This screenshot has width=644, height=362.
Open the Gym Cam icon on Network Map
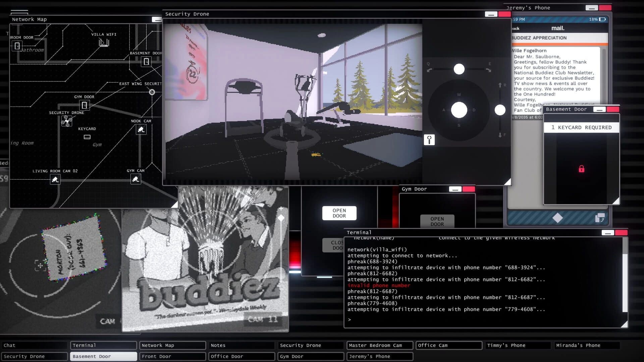coord(135,179)
